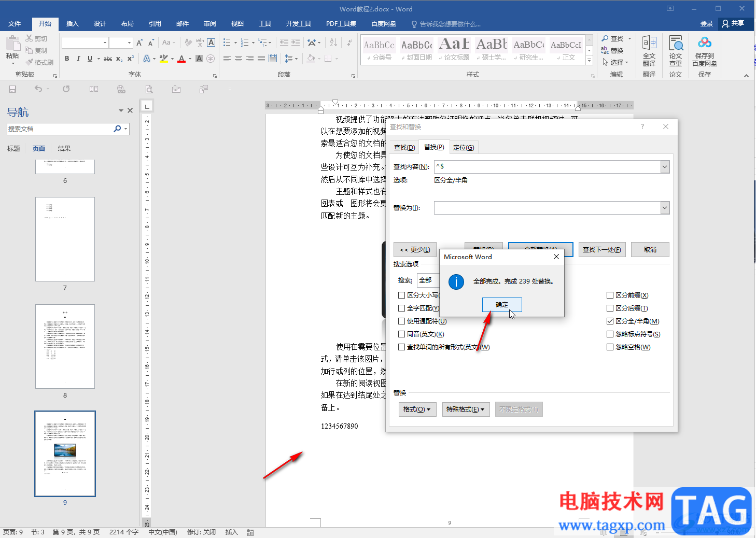756x538 pixels.
Task: Open the font size dropdown
Action: (129, 43)
